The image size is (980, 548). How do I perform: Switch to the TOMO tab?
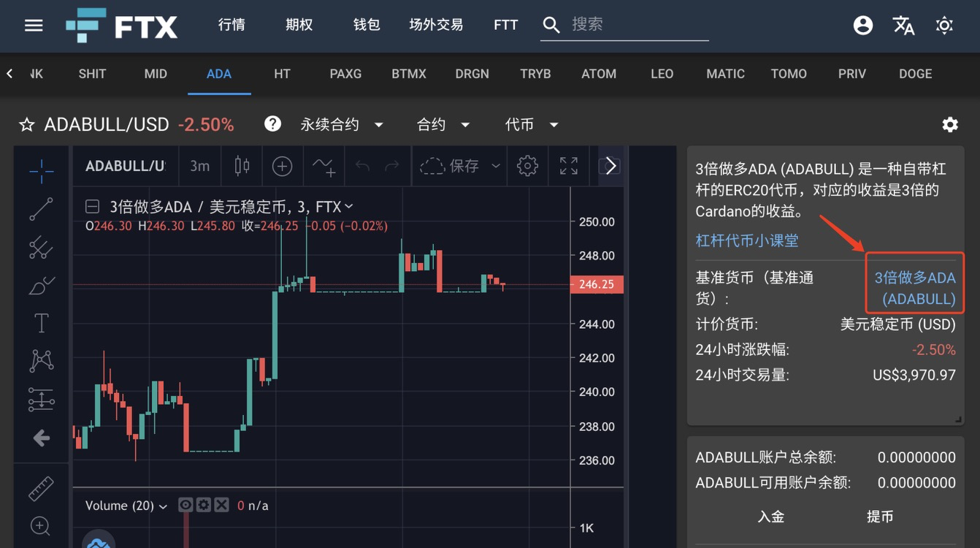789,74
